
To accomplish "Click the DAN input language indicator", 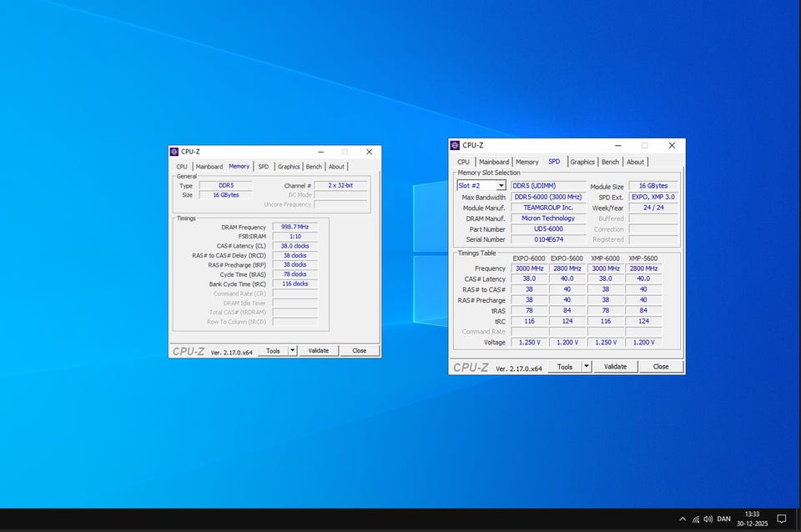I will [724, 519].
